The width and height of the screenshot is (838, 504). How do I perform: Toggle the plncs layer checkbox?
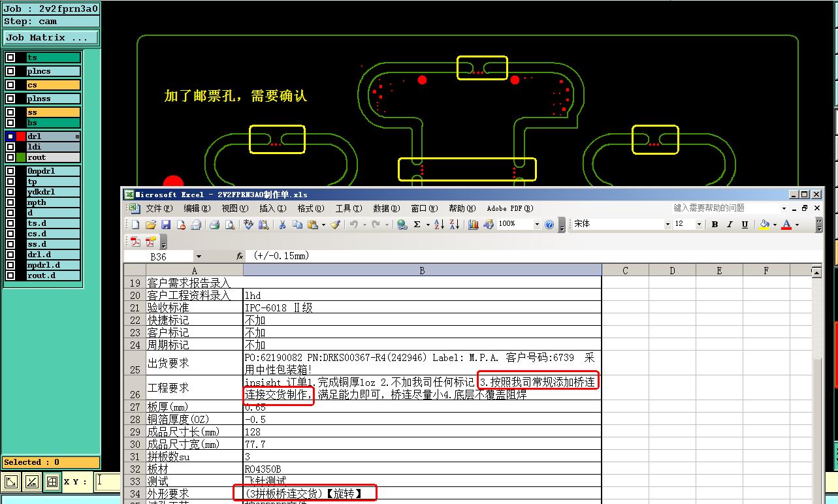point(10,71)
